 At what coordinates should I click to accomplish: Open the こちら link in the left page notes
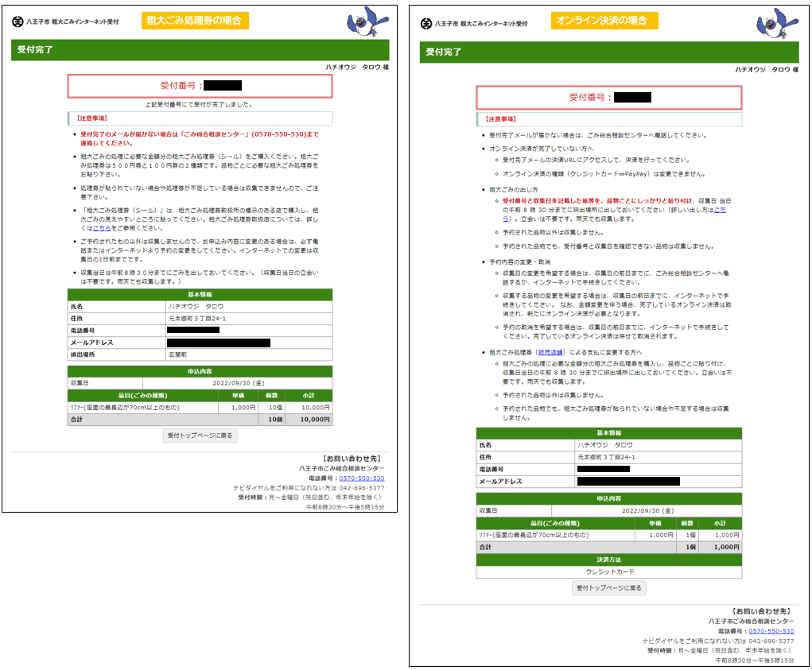pos(102,227)
